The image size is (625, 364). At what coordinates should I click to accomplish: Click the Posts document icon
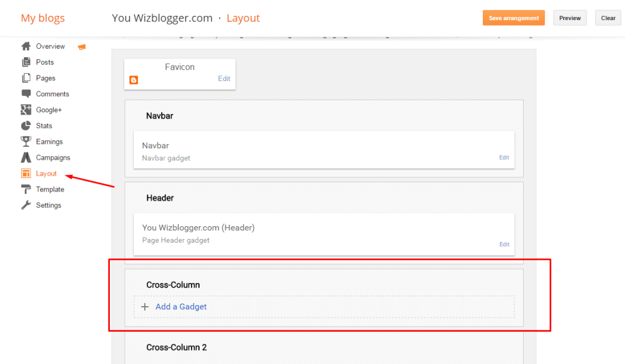pos(26,62)
